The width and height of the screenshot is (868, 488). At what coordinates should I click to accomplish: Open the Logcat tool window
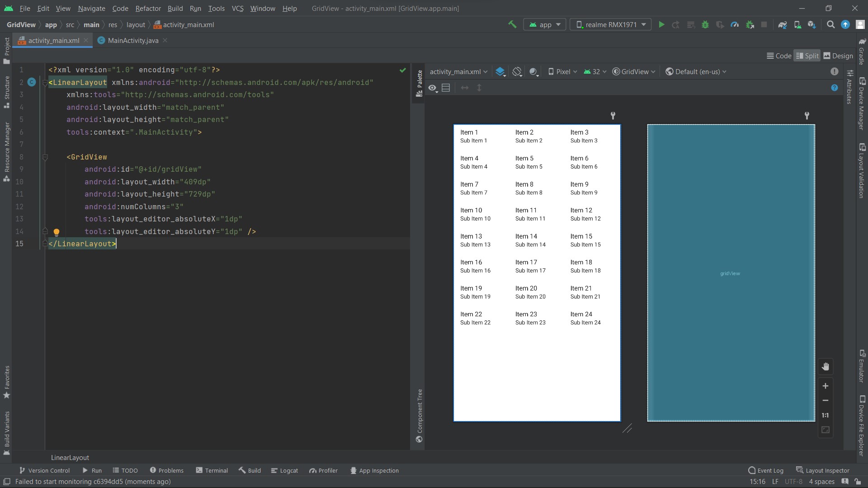coord(284,470)
